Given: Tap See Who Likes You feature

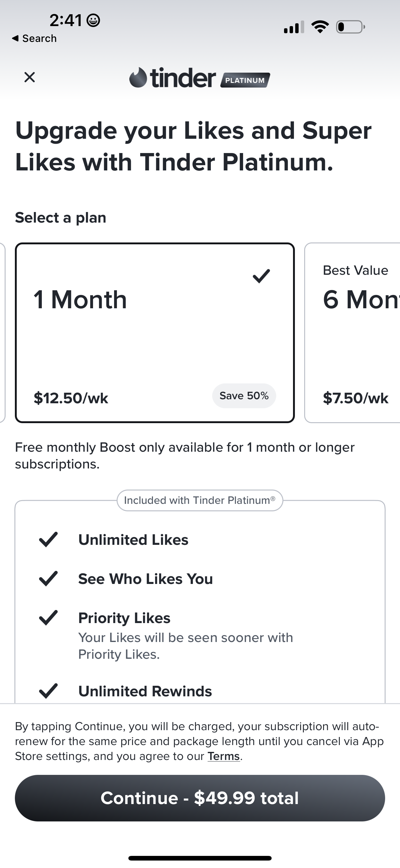Looking at the screenshot, I should 145,579.
